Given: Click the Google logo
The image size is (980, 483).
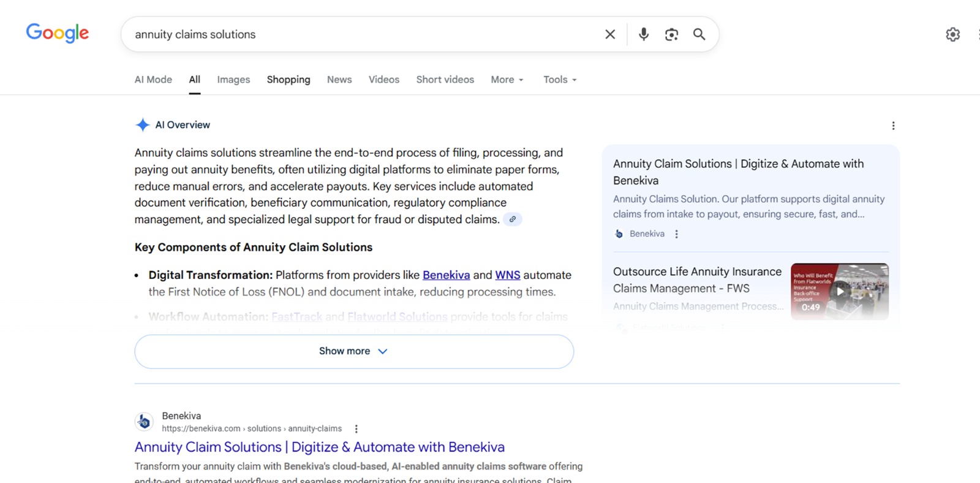Looking at the screenshot, I should click(x=58, y=33).
